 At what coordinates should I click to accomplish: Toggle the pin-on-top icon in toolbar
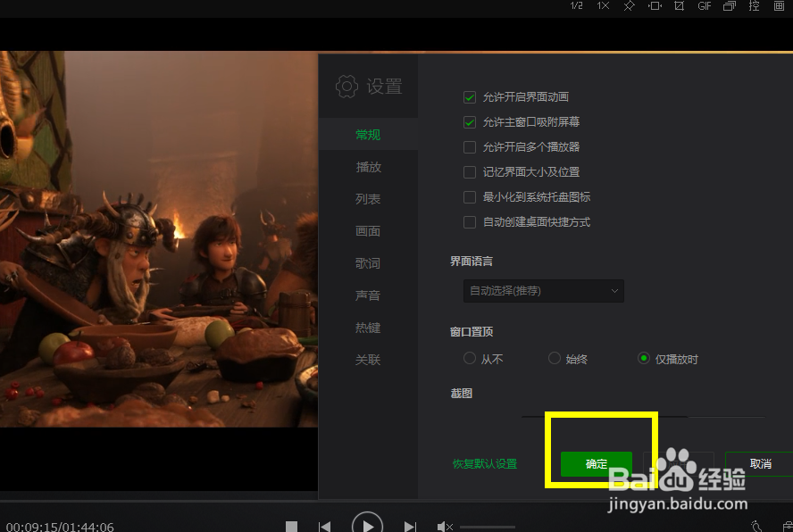pos(629,6)
